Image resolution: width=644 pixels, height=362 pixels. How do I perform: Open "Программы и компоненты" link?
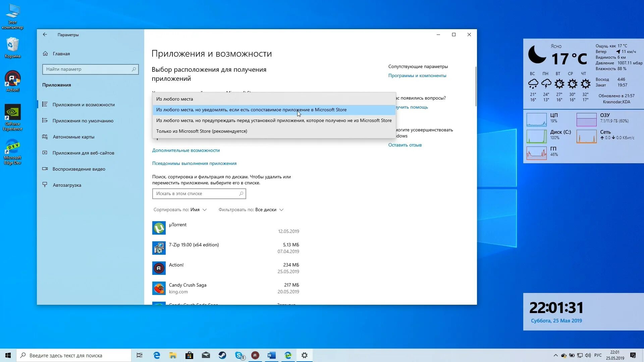coord(417,75)
